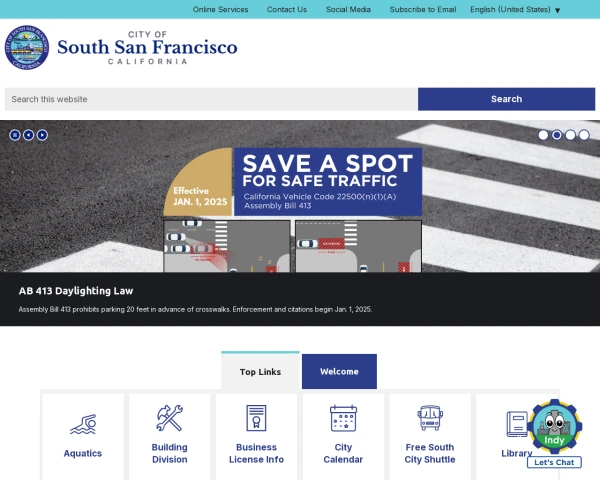Viewport: 600px width, 480px height.
Task: Open Social Media link
Action: pyautogui.click(x=348, y=10)
